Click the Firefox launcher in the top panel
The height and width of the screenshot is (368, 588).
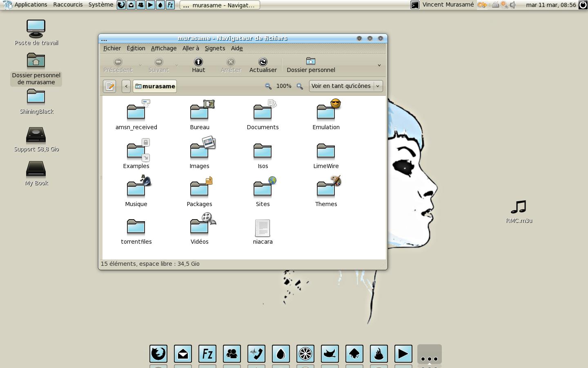(121, 5)
